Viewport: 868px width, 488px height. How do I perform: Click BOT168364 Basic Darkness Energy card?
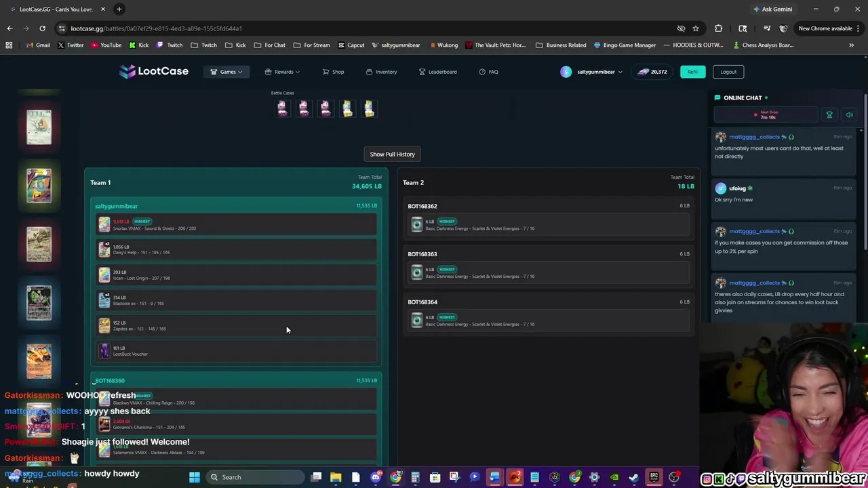pyautogui.click(x=548, y=321)
